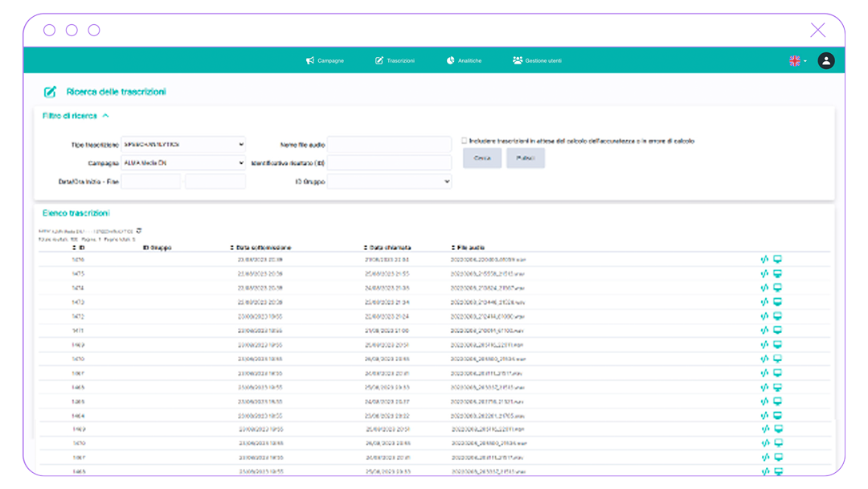The height and width of the screenshot is (489, 868).
Task: Open waveform icon for row 1472
Action: pyautogui.click(x=764, y=316)
